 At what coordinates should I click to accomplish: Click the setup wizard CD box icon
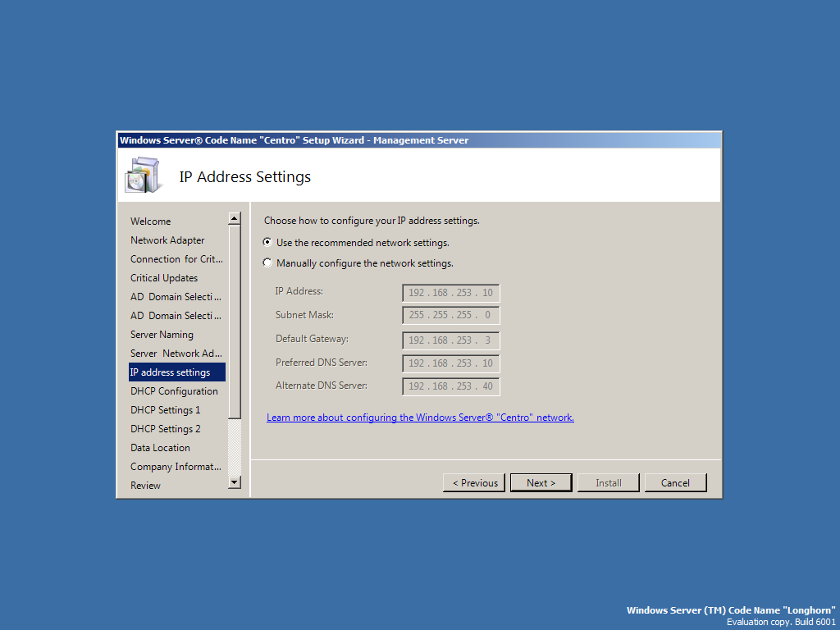(x=143, y=176)
